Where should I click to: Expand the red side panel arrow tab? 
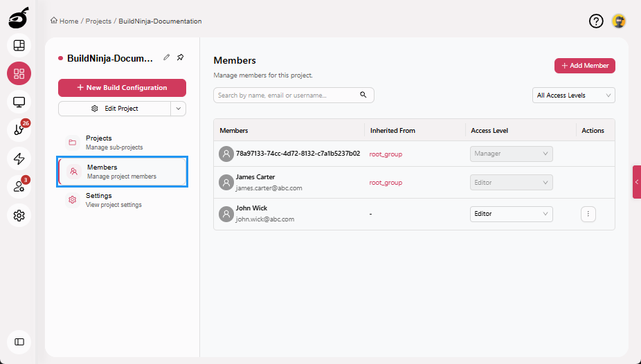coord(637,182)
